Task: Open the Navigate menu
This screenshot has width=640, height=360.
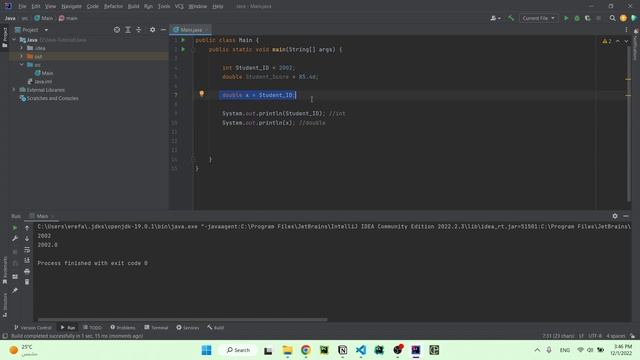Action: pos(71,7)
